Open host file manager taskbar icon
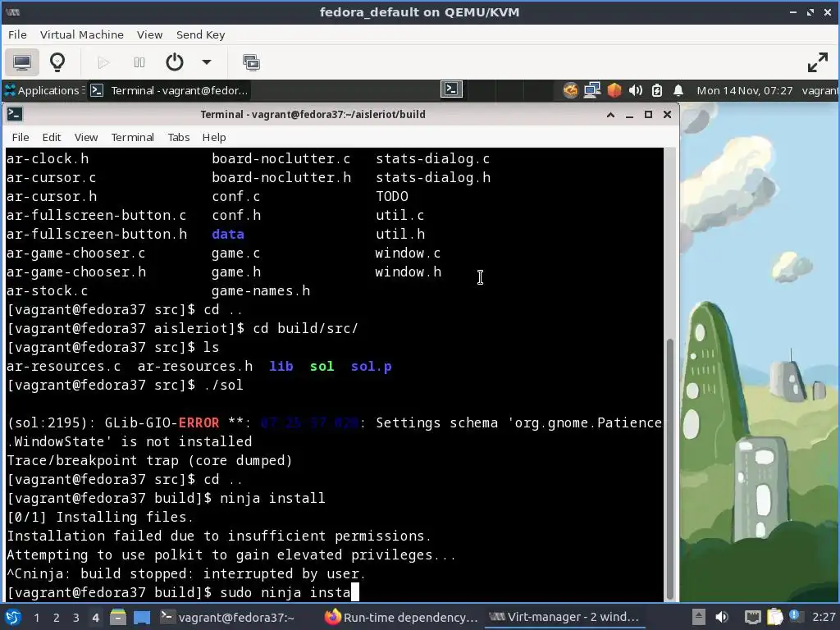Viewport: 840px width, 630px height. point(118,618)
